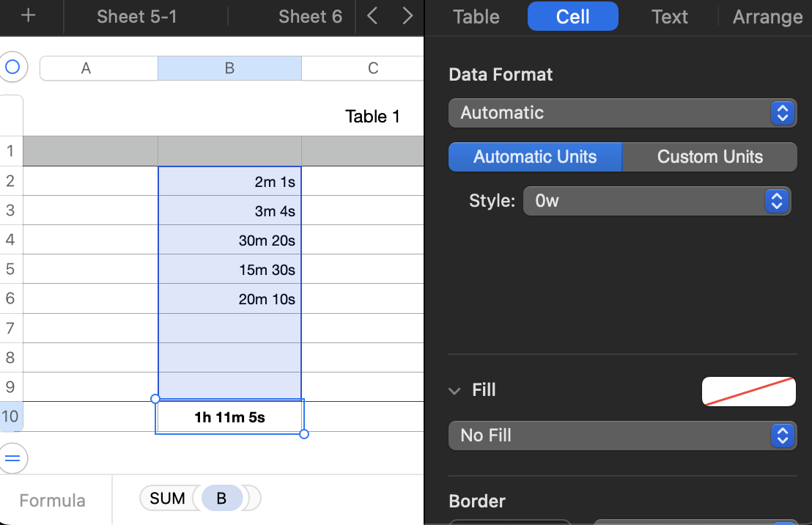Screen dimensions: 812x525
Task: Switch to the Table inspector tab
Action: click(476, 17)
